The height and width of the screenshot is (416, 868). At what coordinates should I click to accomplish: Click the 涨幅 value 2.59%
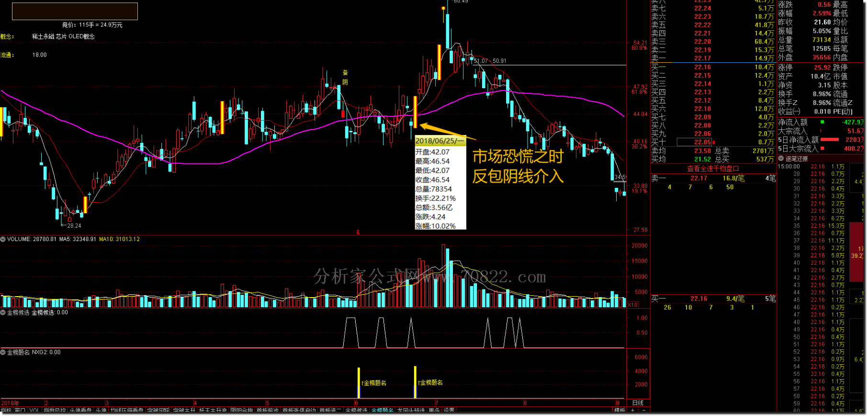pyautogui.click(x=822, y=13)
